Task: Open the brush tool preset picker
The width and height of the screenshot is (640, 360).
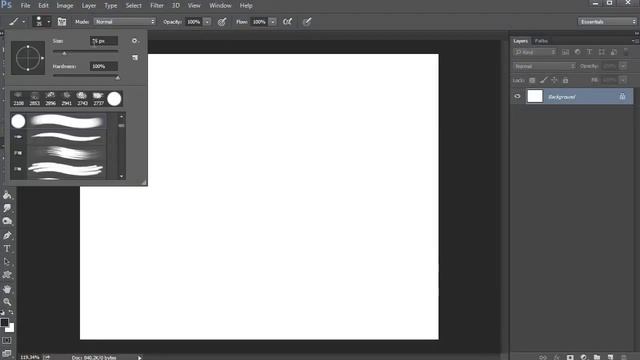Action: (x=13, y=22)
